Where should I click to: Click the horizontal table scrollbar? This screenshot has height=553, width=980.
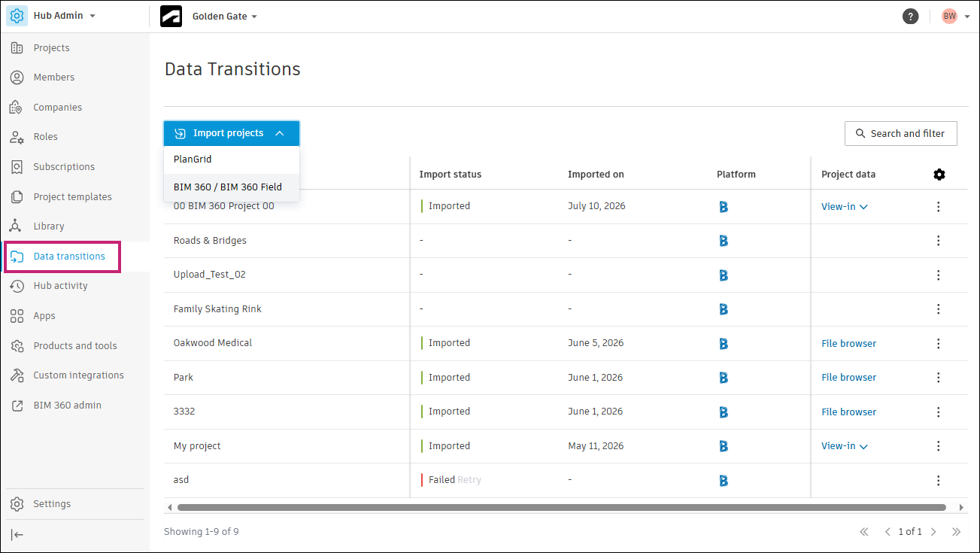coord(561,508)
